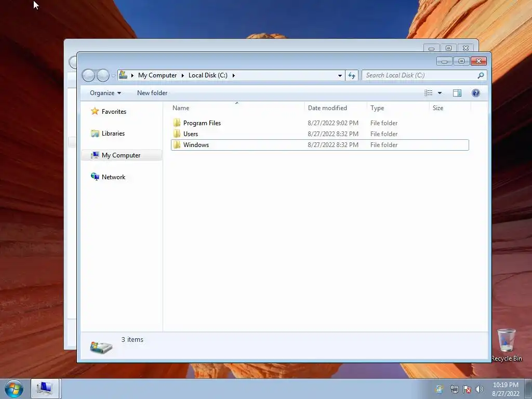
Task: Click the Libraries icon in sidebar
Action: pos(95,134)
